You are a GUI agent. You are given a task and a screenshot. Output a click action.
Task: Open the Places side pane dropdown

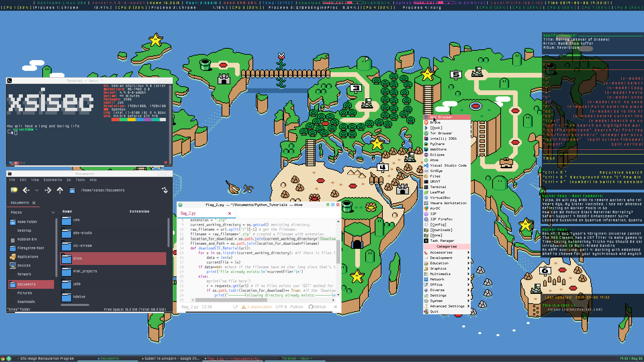click(x=53, y=213)
